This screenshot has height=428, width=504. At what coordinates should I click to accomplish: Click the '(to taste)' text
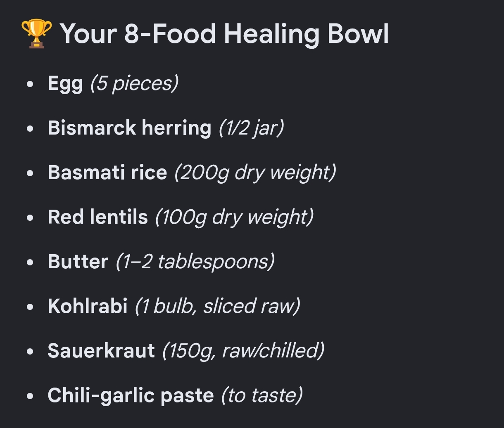pos(262,395)
